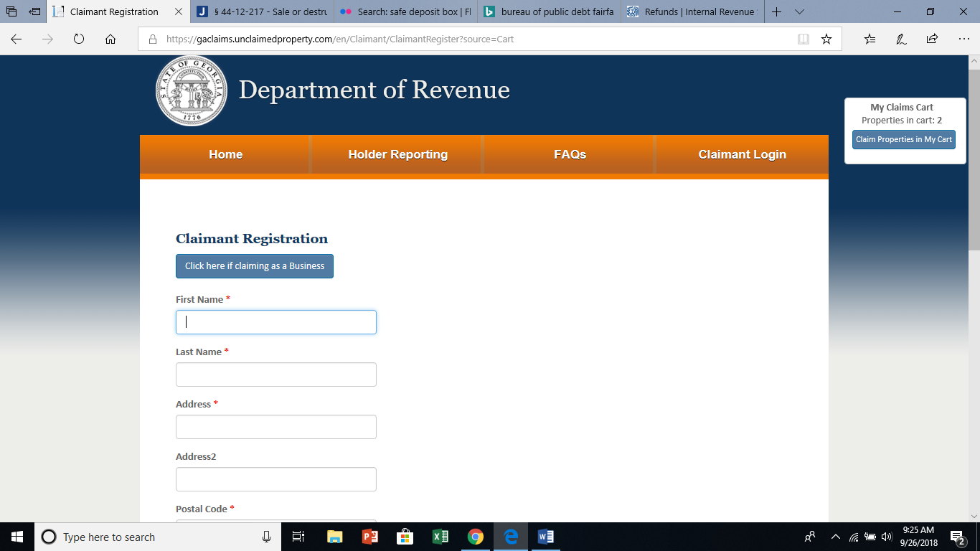This screenshot has width=980, height=551.
Task: Click the Make a Web Note pen icon
Action: (x=901, y=39)
